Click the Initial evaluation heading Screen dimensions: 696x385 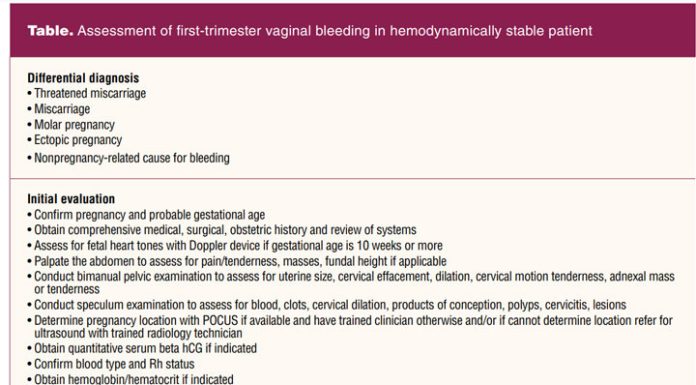click(71, 199)
